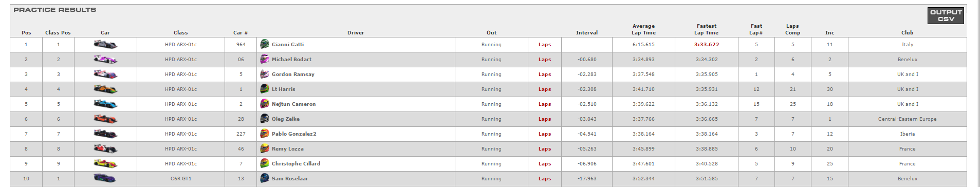980x187 pixels.
Task: Open Laps link for Gianni Gatti
Action: (x=545, y=45)
